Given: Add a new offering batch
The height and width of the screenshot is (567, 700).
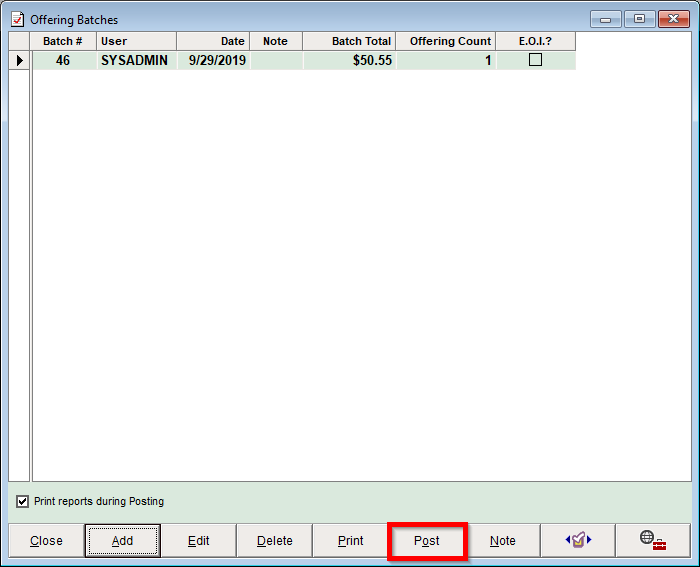Looking at the screenshot, I should 122,541.
